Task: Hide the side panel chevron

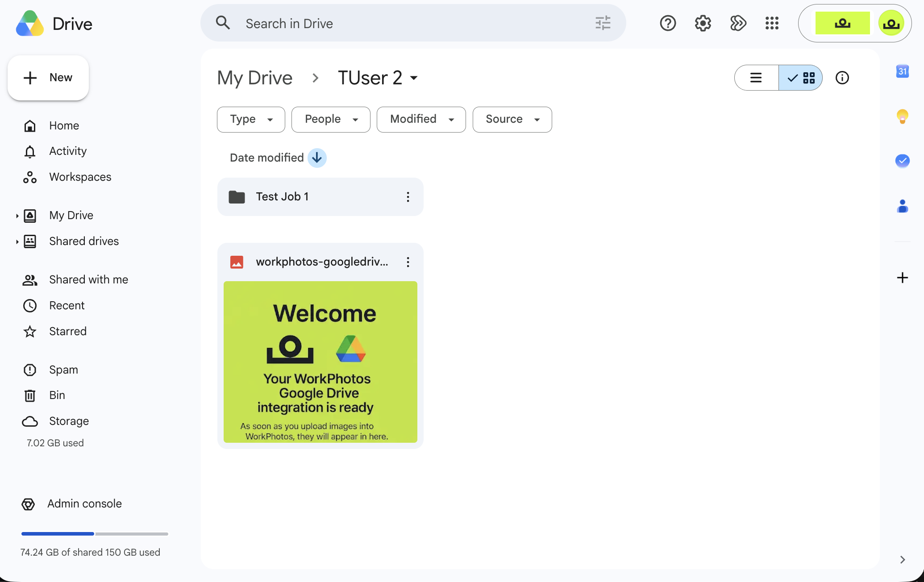Action: click(x=902, y=559)
